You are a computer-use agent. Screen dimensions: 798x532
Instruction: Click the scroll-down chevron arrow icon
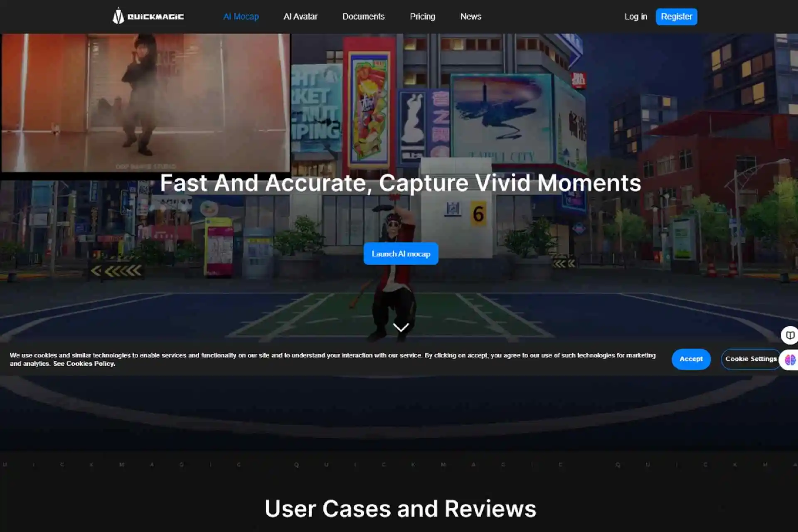coord(400,326)
